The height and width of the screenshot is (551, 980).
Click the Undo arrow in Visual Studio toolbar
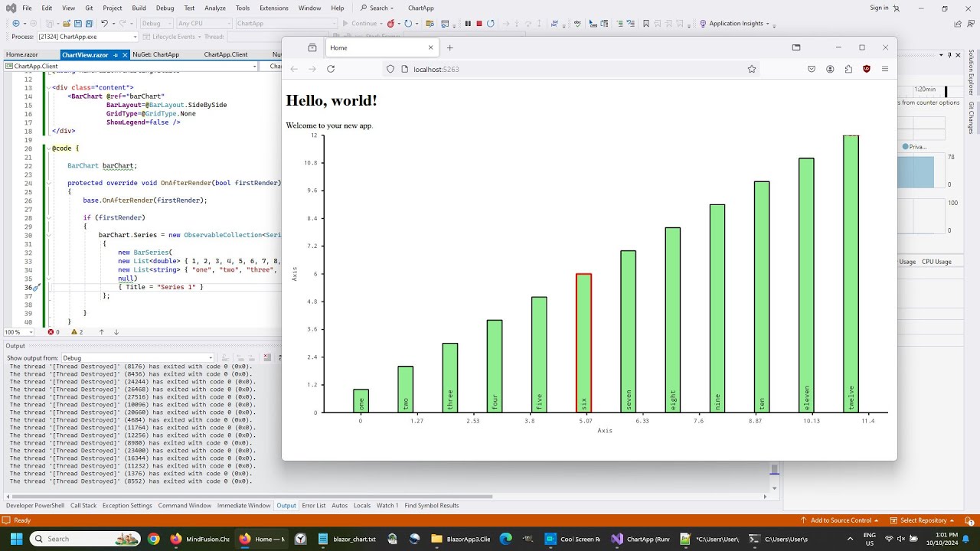104,24
